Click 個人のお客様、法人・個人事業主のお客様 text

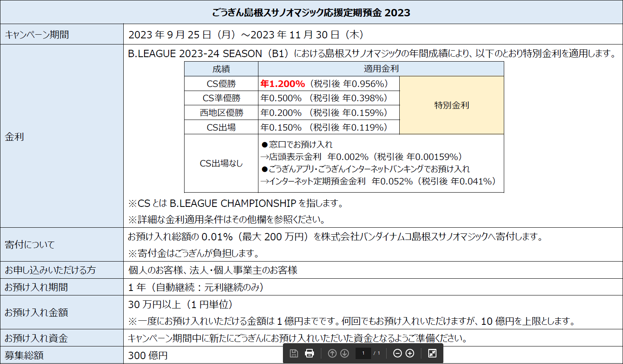point(213,270)
